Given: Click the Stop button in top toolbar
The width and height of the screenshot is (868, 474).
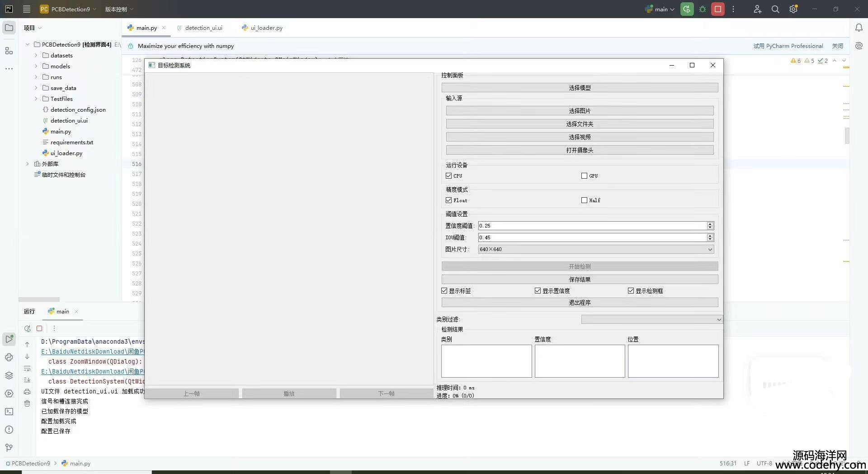Looking at the screenshot, I should pos(717,9).
